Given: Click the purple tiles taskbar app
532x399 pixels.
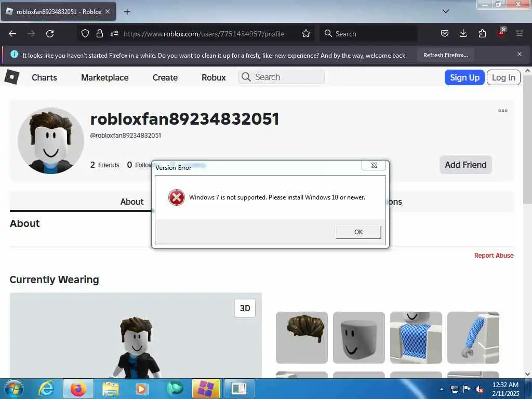Looking at the screenshot, I should click(206, 389).
